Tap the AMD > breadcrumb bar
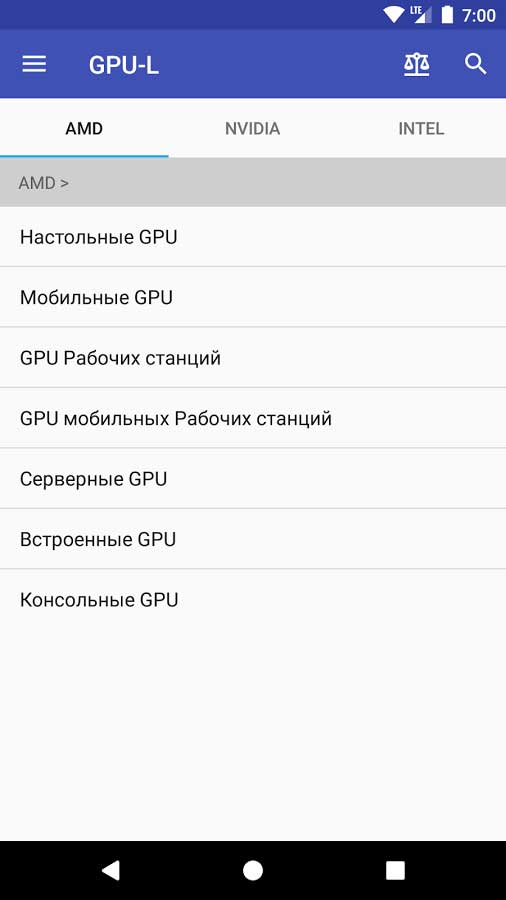Image resolution: width=506 pixels, height=900 pixels. 253,183
